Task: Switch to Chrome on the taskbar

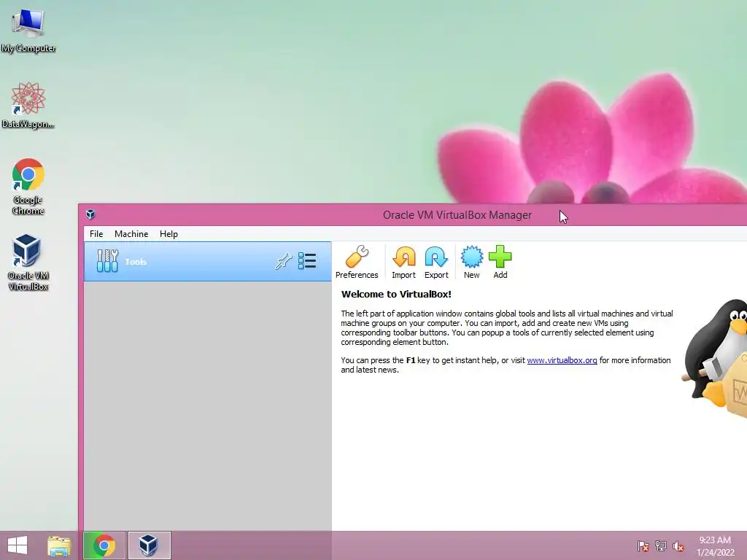Action: [104, 545]
